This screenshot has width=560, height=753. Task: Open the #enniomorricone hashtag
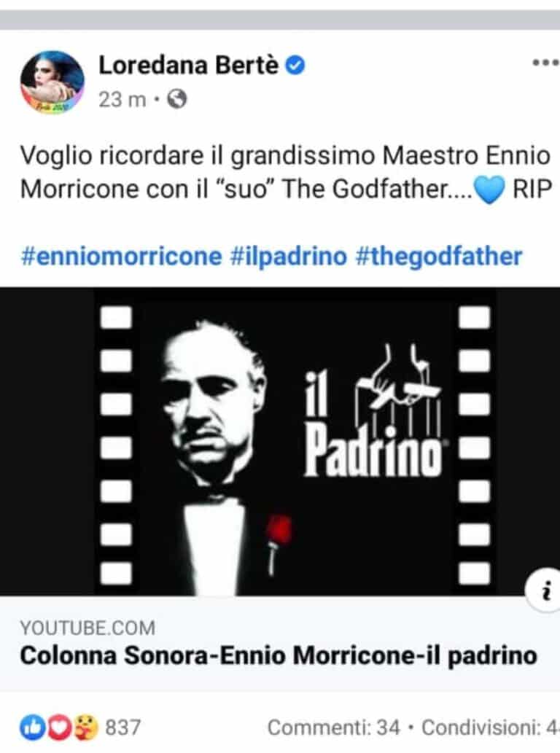pos(121,257)
